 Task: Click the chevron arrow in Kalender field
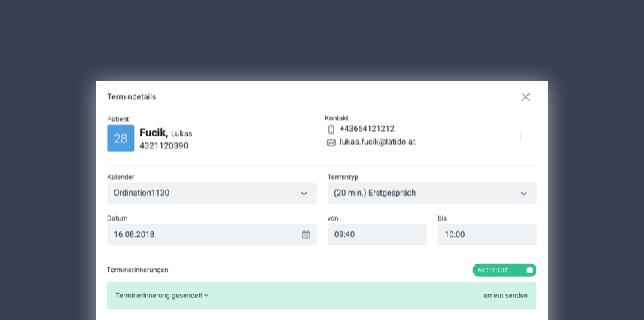[304, 194]
